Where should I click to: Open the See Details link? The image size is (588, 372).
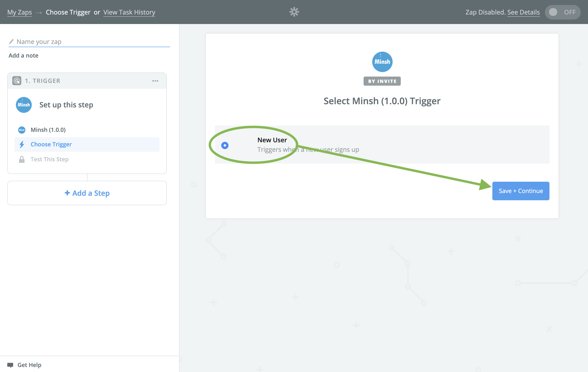pos(523,12)
